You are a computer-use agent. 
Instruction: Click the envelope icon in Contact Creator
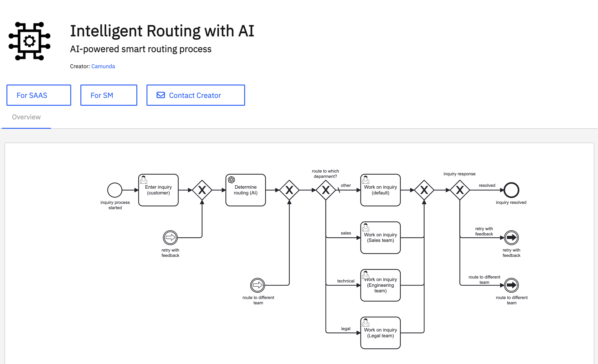click(161, 95)
